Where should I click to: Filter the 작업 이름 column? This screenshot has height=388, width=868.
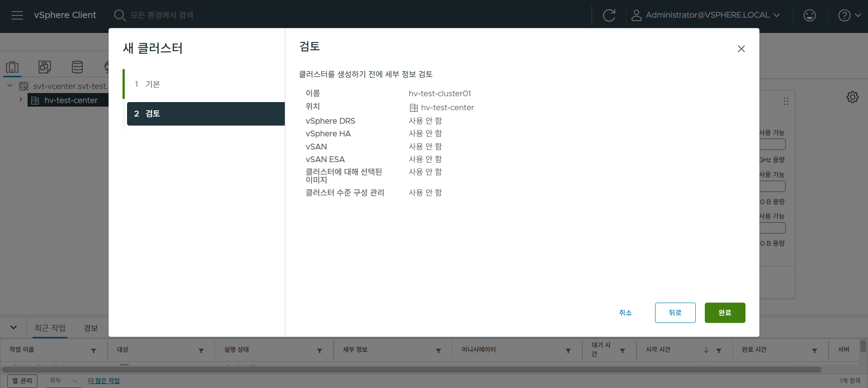pos(94,351)
